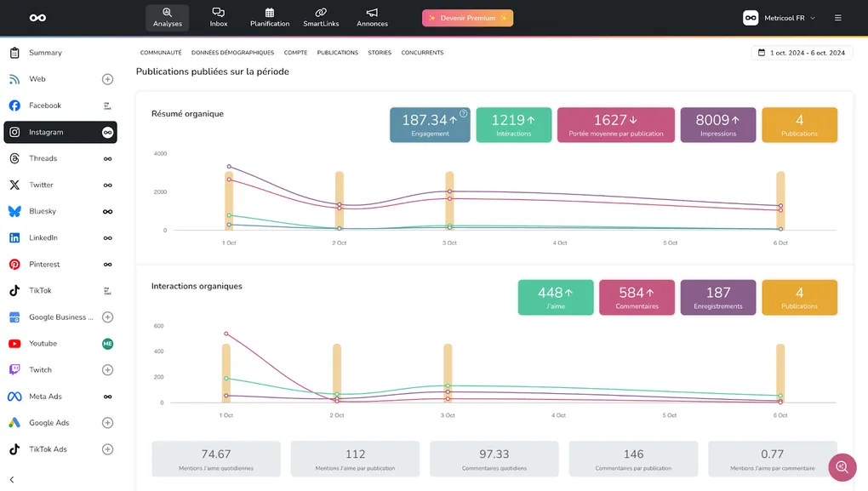Screen dimensions: 868x491
Task: Toggle the Impressions metric card
Action: [x=717, y=124]
